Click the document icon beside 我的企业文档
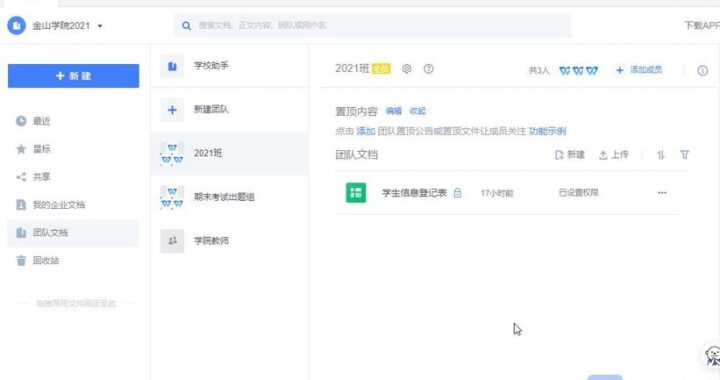 pyautogui.click(x=21, y=205)
